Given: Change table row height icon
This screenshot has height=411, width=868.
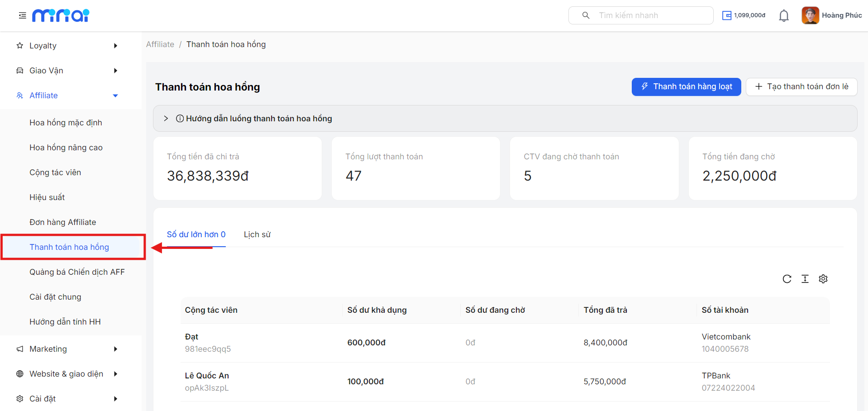Looking at the screenshot, I should [x=805, y=279].
